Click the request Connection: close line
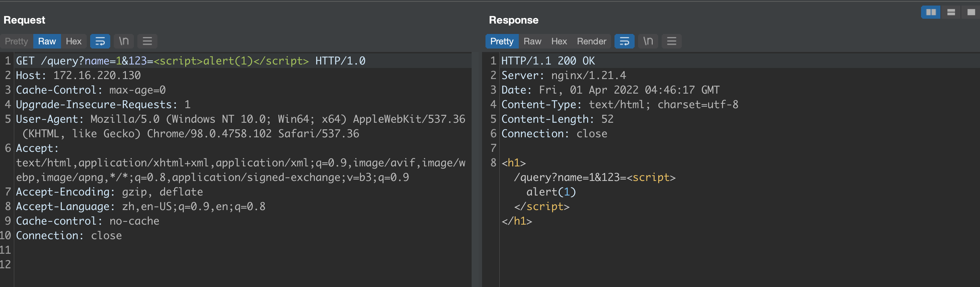Screen dimensions: 980x287 (69, 236)
